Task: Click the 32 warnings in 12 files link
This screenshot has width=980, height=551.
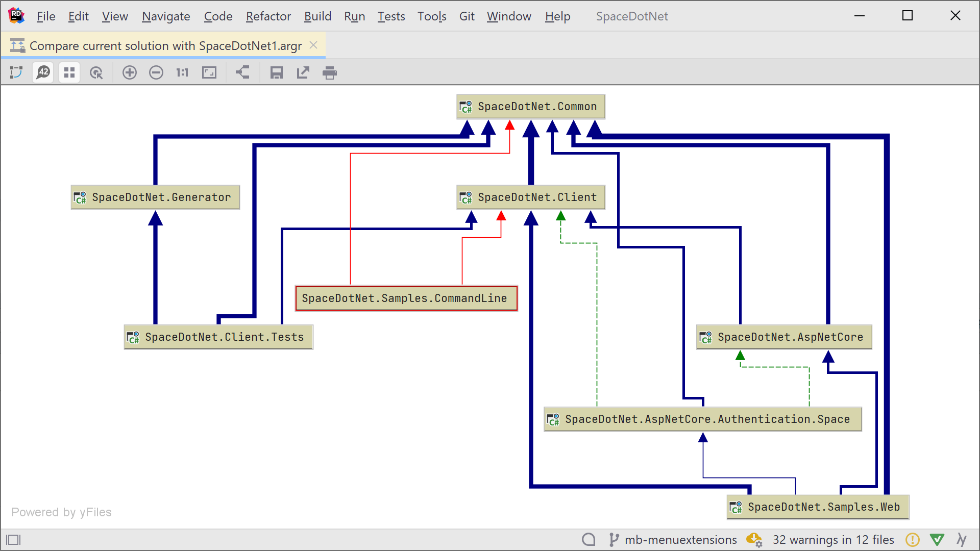Action: point(833,540)
